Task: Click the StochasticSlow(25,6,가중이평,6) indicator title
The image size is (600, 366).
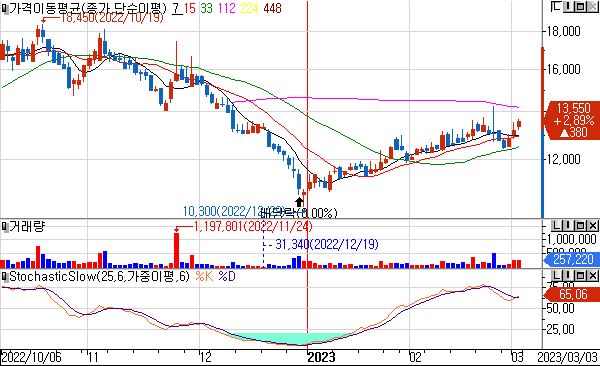Action: click(99, 276)
